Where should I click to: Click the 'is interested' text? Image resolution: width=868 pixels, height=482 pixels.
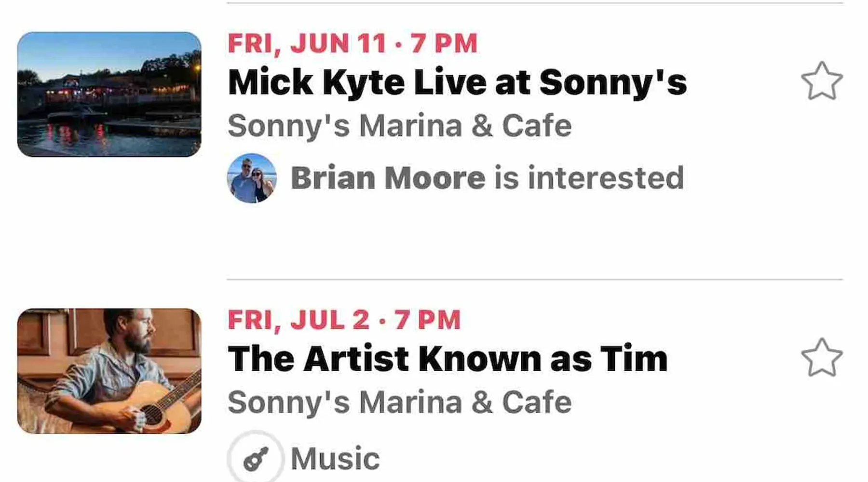pyautogui.click(x=589, y=178)
